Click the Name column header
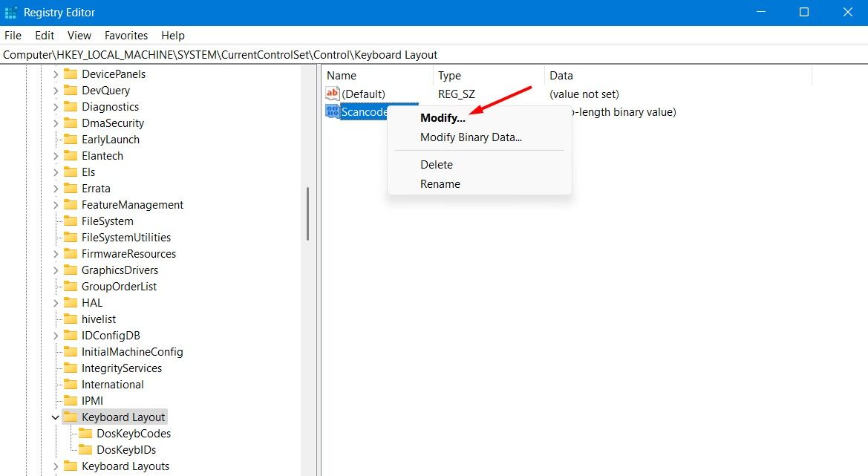Image resolution: width=868 pixels, height=476 pixels. pyautogui.click(x=377, y=75)
